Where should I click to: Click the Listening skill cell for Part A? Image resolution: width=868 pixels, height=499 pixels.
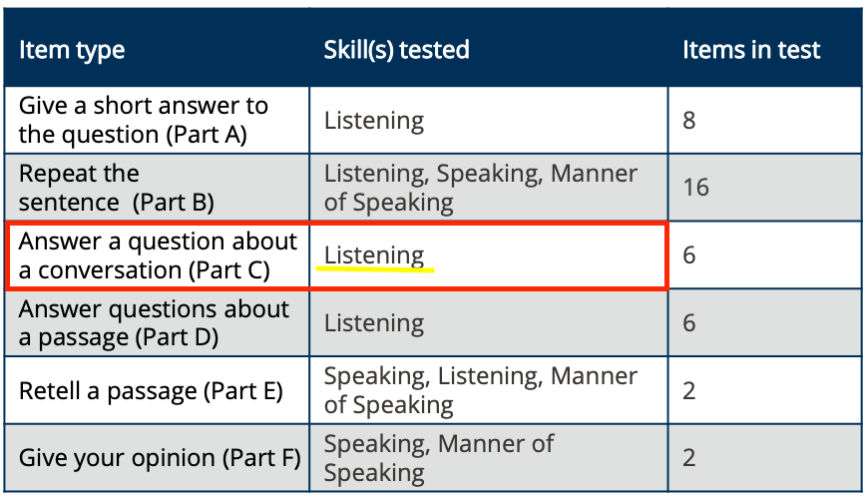pos(488,120)
